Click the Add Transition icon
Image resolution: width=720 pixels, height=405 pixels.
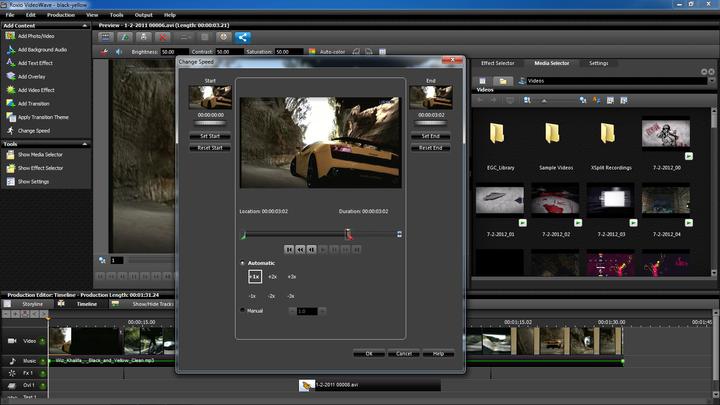10,104
